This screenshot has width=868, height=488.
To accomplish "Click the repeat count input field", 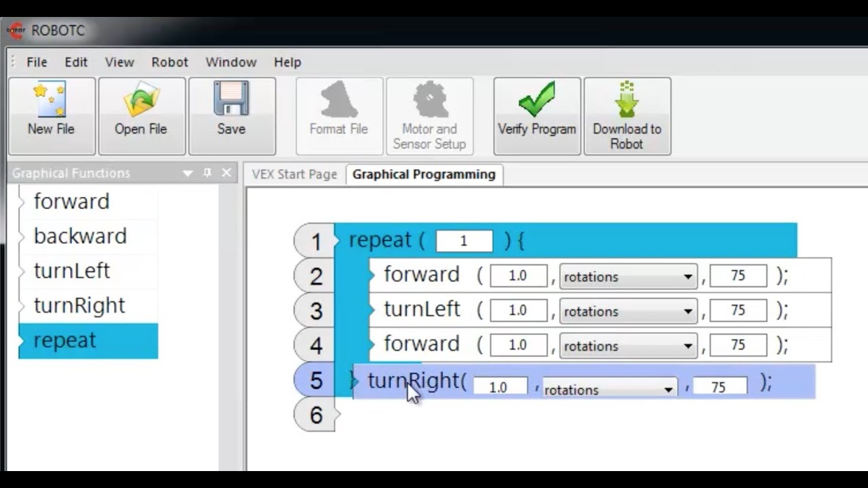I will [464, 241].
